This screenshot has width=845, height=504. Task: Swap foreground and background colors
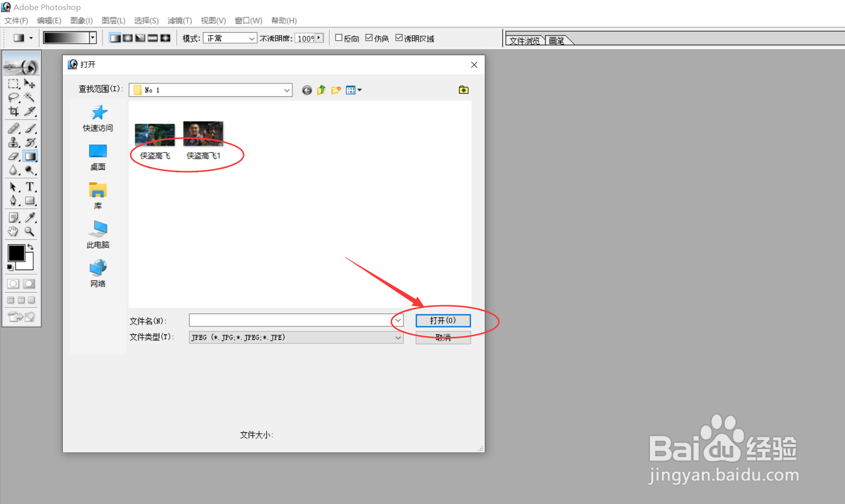tap(31, 246)
